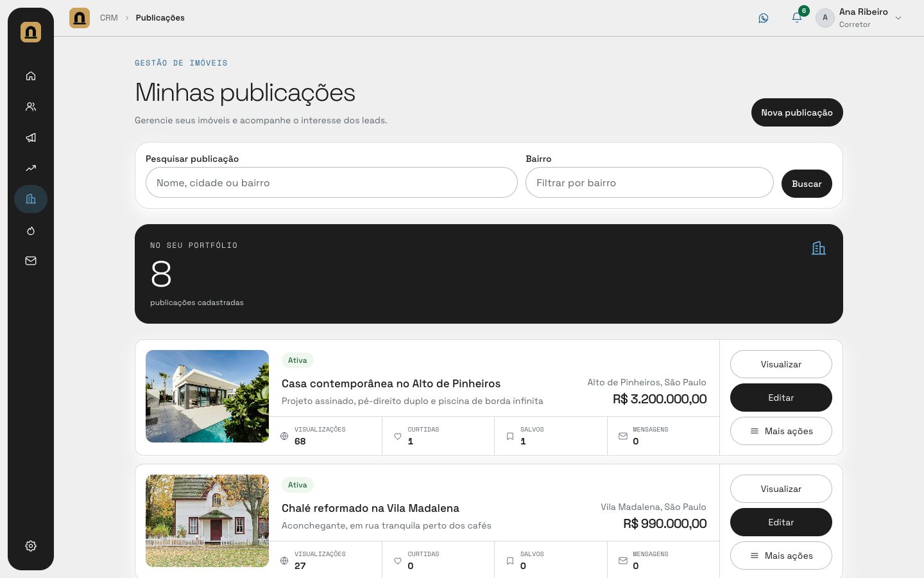Go to CRM breadcrumb link

(109, 18)
